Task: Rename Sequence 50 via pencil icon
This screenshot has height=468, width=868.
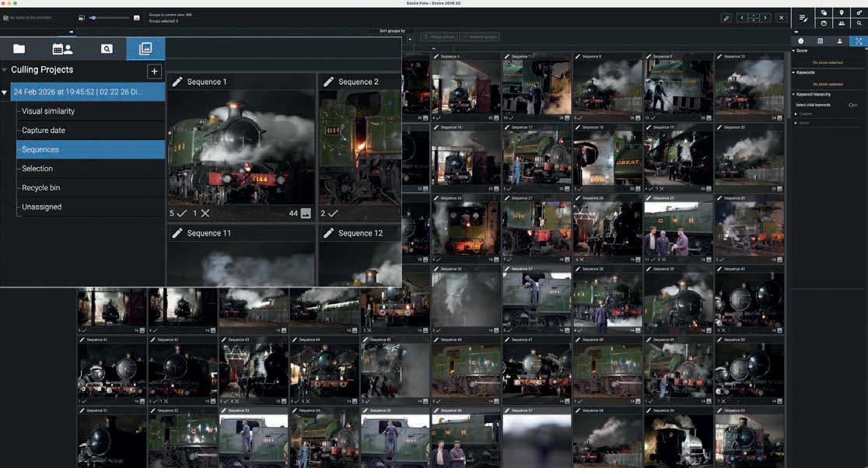Action: point(719,340)
